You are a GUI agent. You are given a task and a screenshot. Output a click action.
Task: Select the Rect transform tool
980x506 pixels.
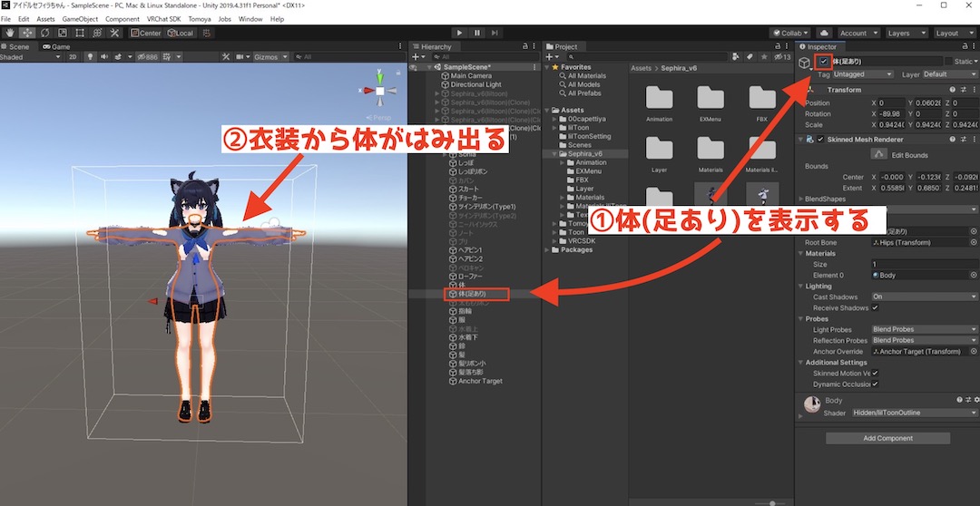tap(80, 33)
